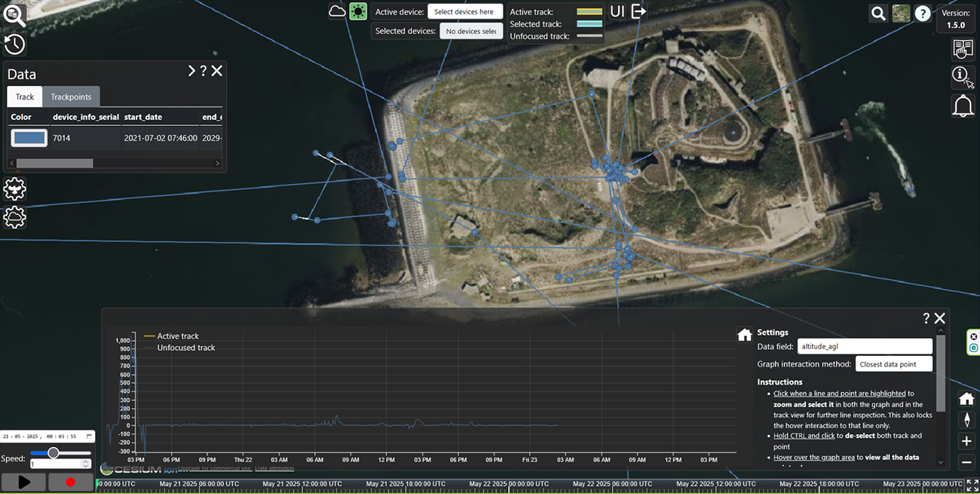Open Graph interaction method dropdown

[893, 364]
